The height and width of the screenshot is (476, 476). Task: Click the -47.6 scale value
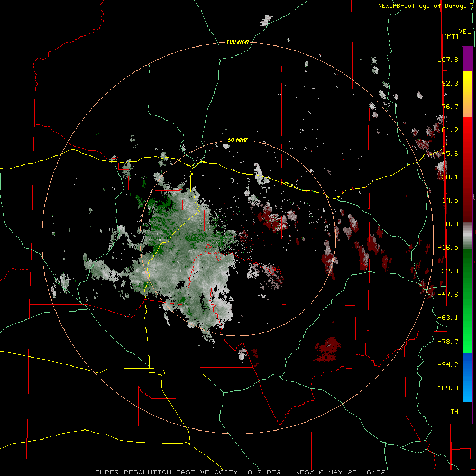[x=448, y=295]
